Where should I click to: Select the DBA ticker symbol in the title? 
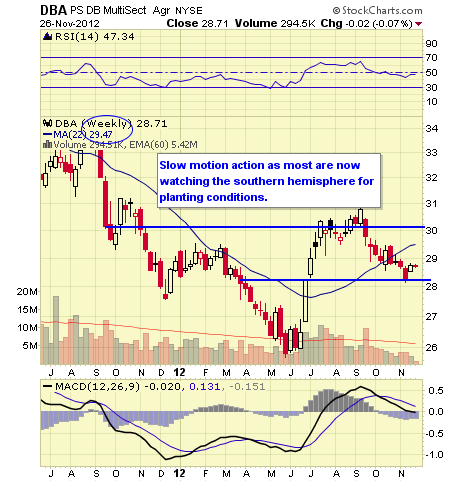(x=53, y=10)
